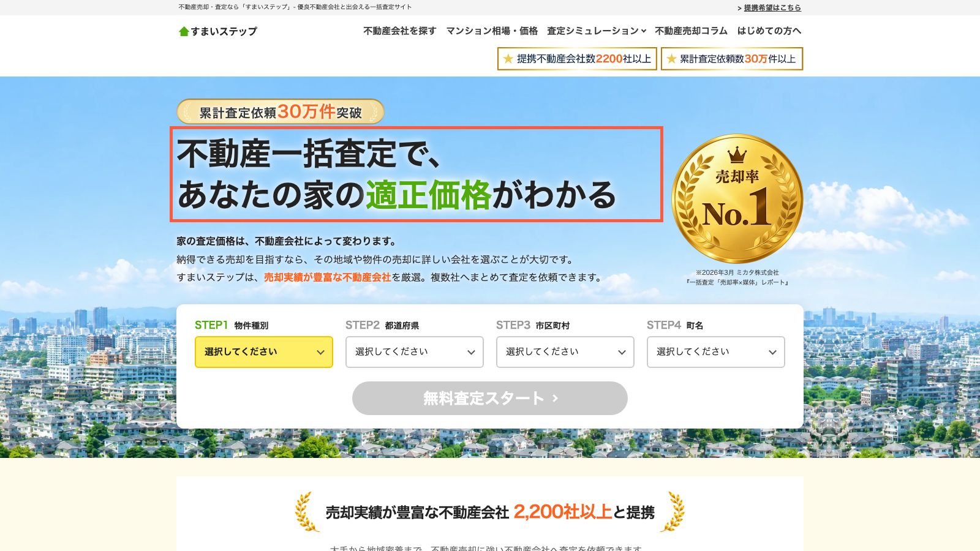
Task: Open the STEP2 都道府県 dropdown
Action: (x=415, y=352)
